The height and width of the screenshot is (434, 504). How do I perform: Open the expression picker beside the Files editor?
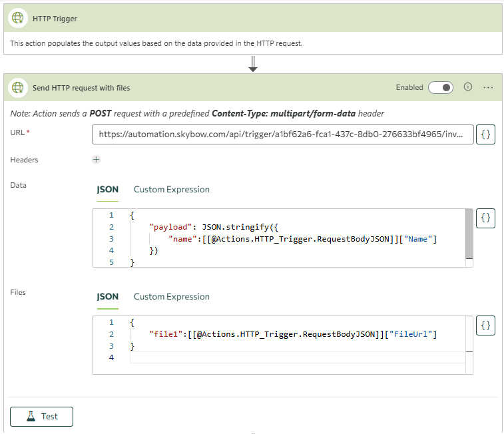tap(485, 325)
